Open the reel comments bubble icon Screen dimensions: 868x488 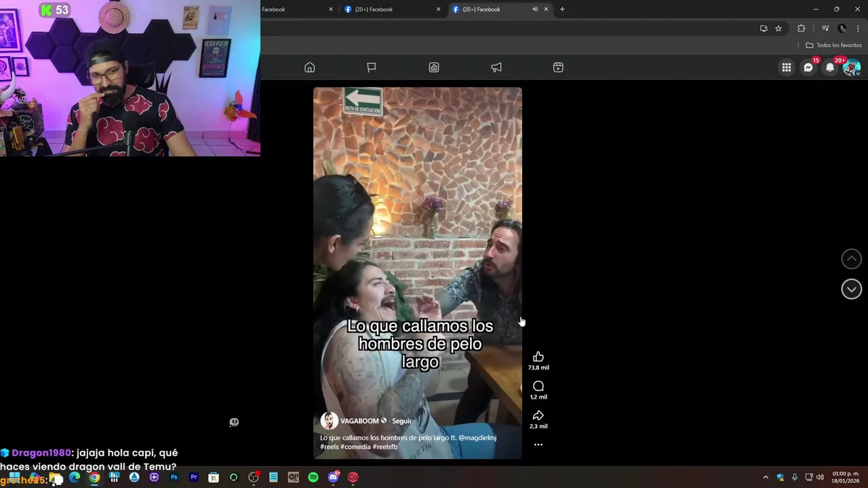(538, 386)
